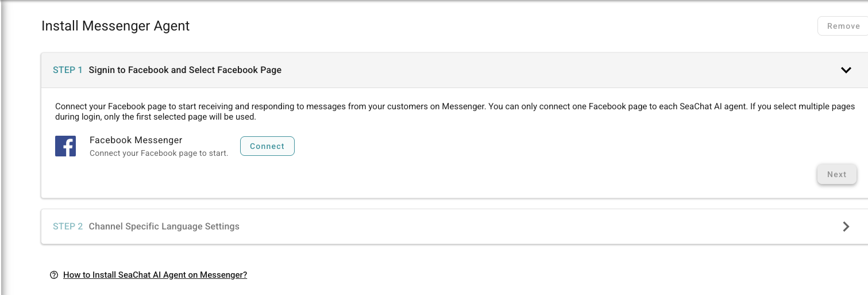Image resolution: width=868 pixels, height=295 pixels.
Task: Open the How to Install SeaChat guide link
Action: click(155, 275)
